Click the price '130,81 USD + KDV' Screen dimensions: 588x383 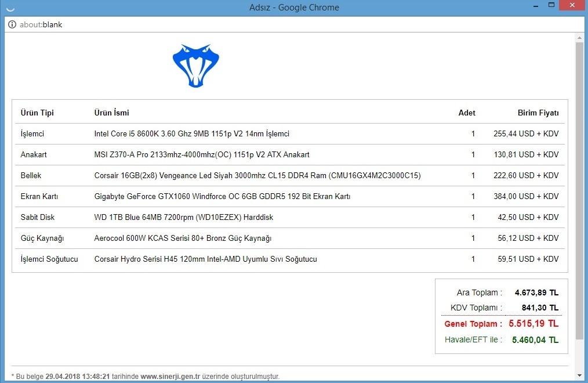click(x=526, y=154)
